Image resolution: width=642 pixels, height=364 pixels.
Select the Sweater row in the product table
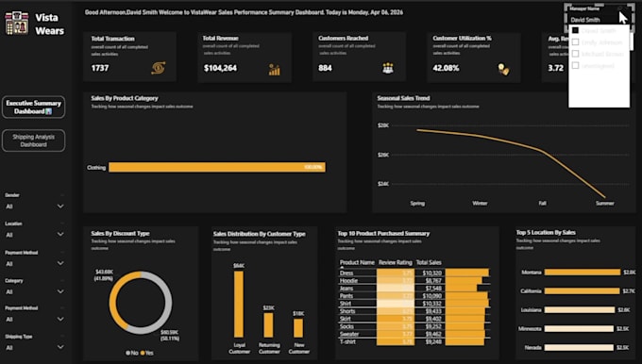pyautogui.click(x=414, y=334)
